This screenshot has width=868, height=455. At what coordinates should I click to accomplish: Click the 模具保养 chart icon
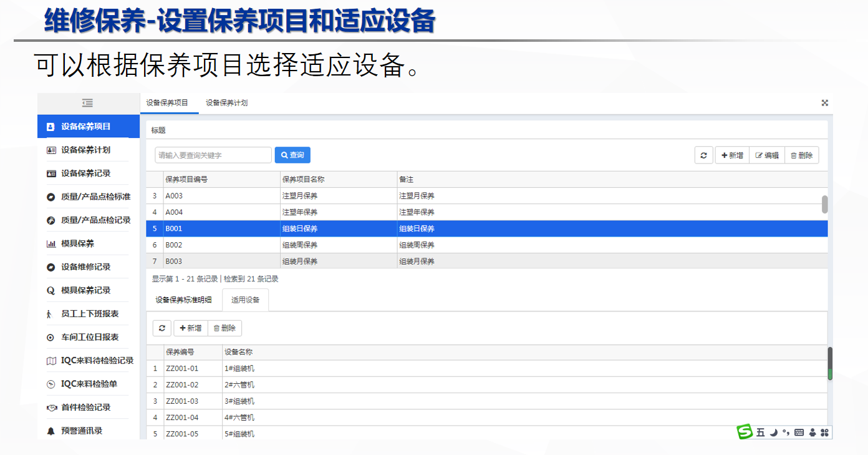click(51, 243)
